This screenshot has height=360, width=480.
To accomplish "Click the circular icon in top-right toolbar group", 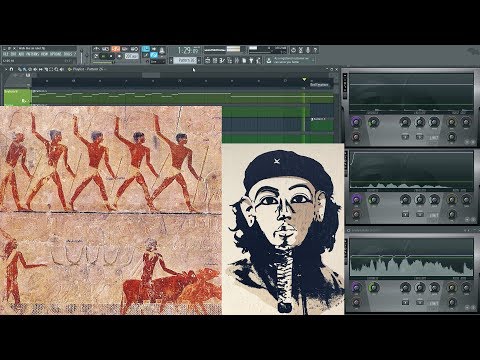I will tap(293, 50).
